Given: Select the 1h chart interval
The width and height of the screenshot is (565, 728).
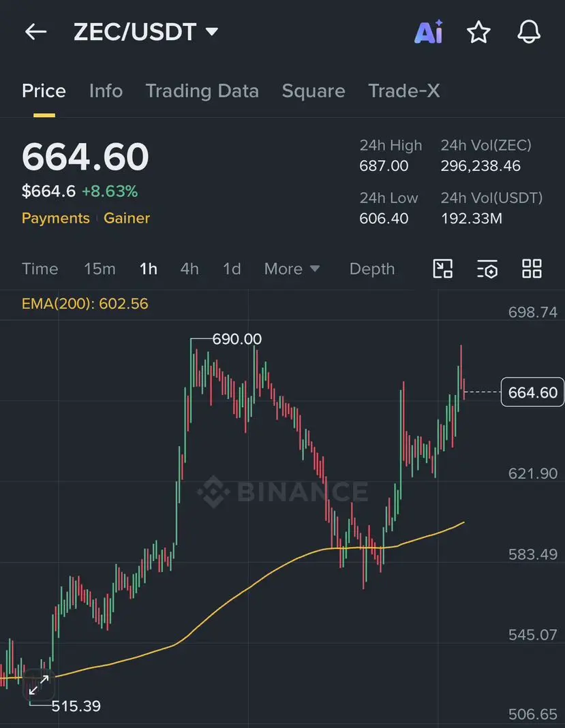Looking at the screenshot, I should tap(149, 269).
